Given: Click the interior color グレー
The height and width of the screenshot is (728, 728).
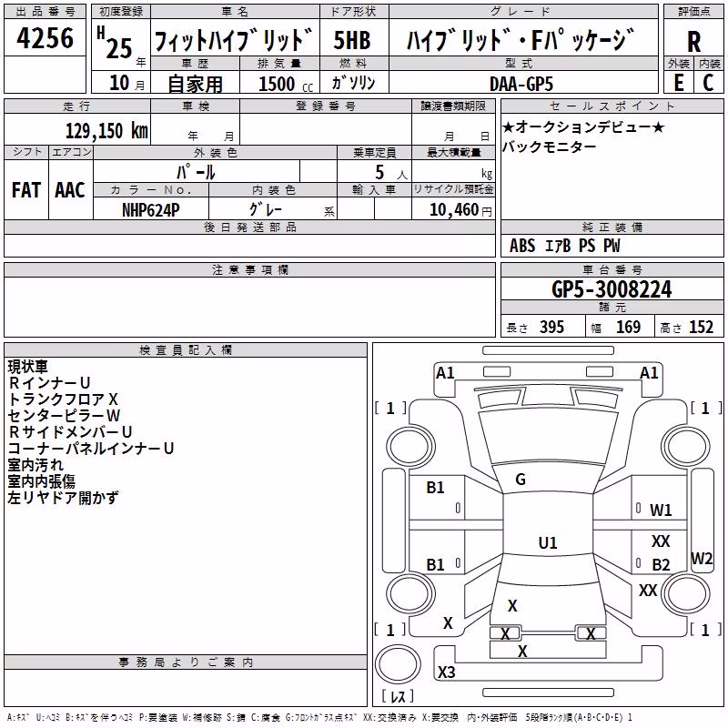Looking at the screenshot, I should [265, 209].
